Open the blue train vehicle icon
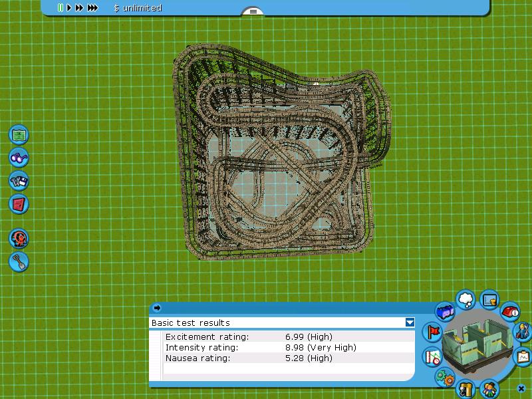 tap(445, 311)
